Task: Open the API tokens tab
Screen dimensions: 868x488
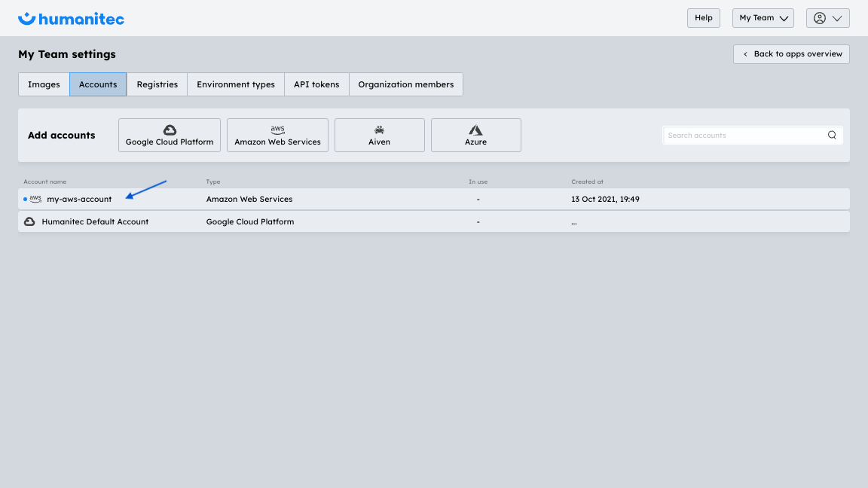Action: [x=316, y=84]
